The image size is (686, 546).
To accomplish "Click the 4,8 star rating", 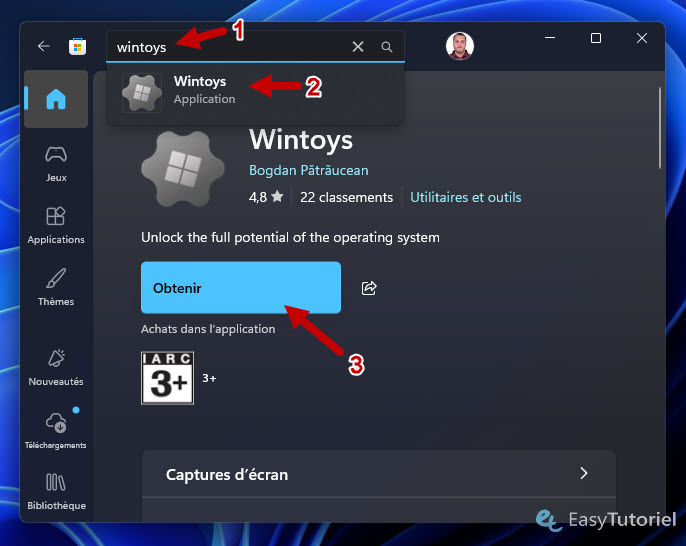I will coord(266,197).
